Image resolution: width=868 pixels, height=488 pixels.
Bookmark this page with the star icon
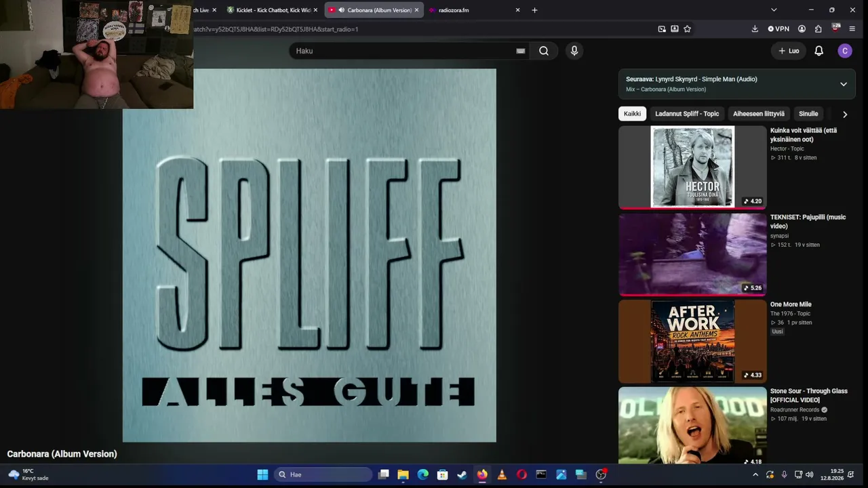[x=687, y=29]
